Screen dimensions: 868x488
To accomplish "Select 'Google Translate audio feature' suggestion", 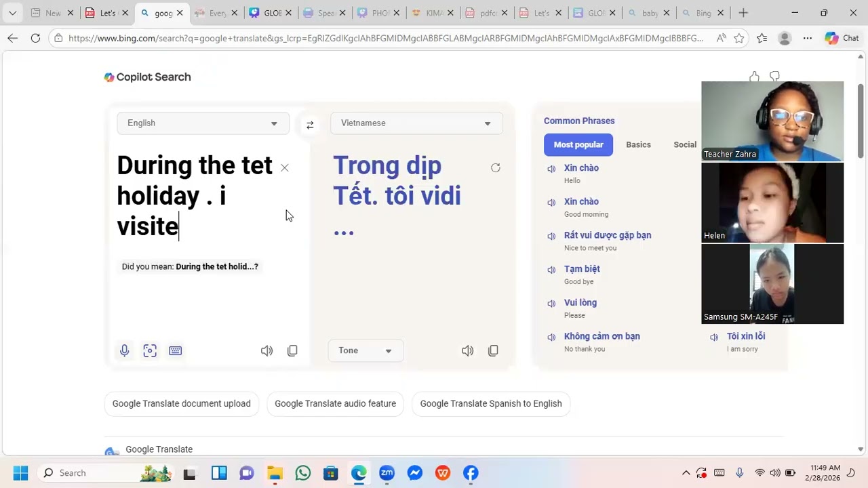I will click(335, 403).
